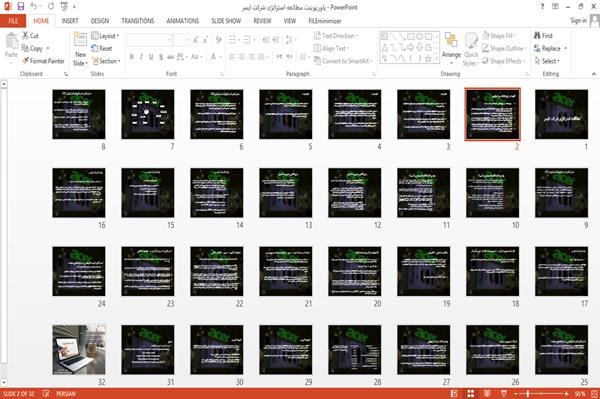Switch to Reading View in status bar
The height and width of the screenshot is (399, 600).
pyautogui.click(x=487, y=393)
